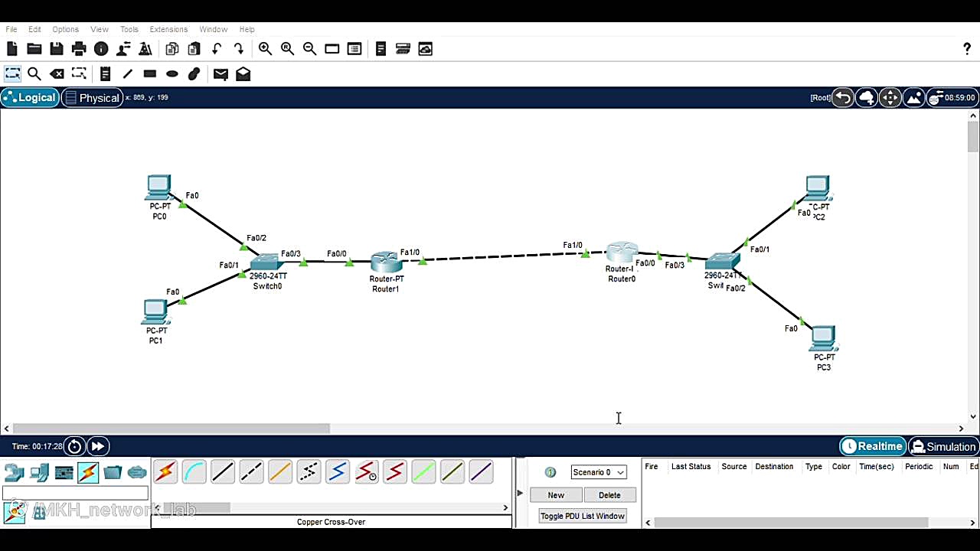Open the End Devices category
Viewport: 980px width, 551px height.
[x=39, y=472]
